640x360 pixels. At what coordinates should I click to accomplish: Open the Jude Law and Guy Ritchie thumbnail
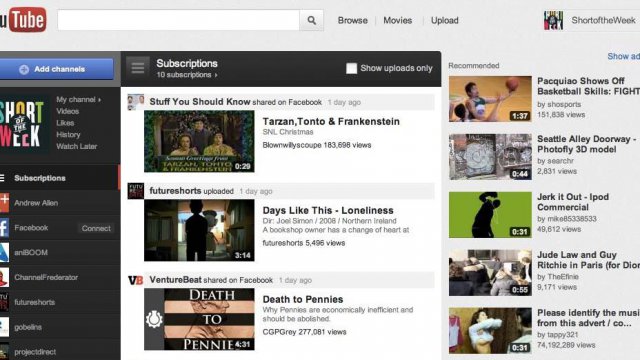[x=490, y=273]
